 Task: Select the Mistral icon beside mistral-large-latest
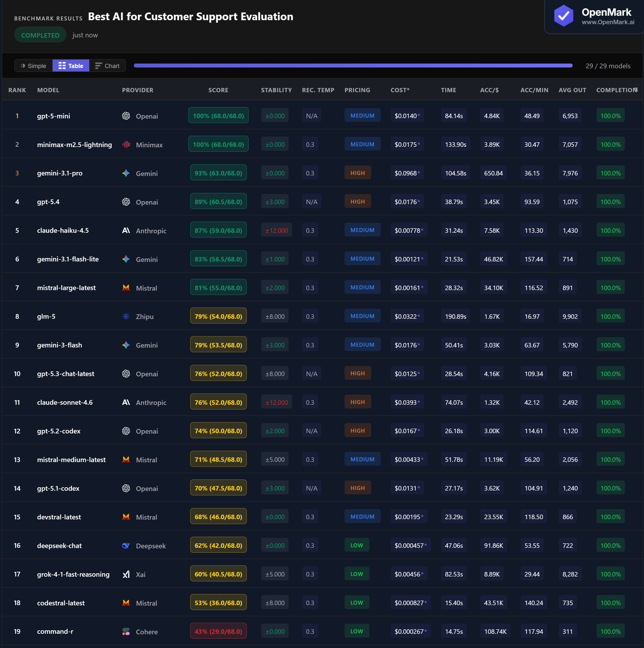click(x=126, y=288)
